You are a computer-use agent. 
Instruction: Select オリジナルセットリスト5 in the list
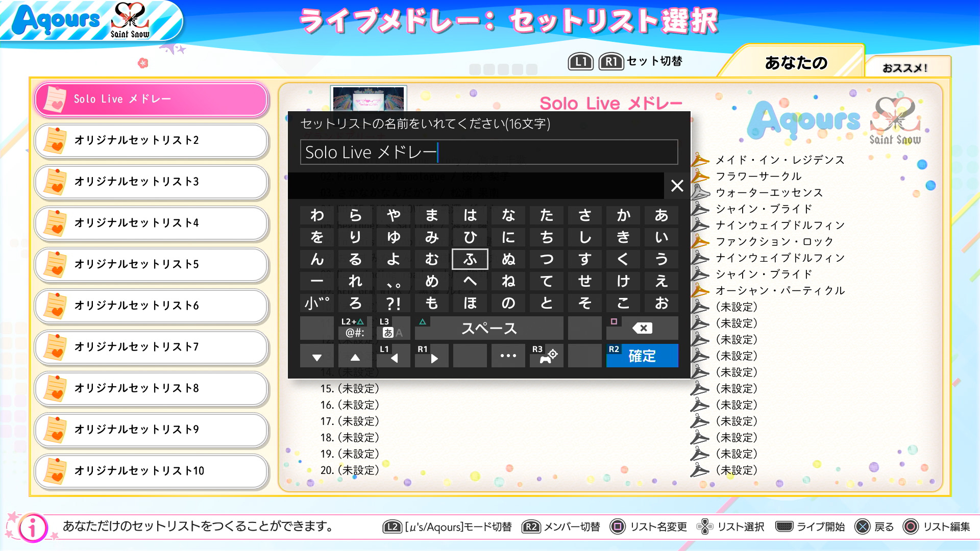pyautogui.click(x=151, y=264)
